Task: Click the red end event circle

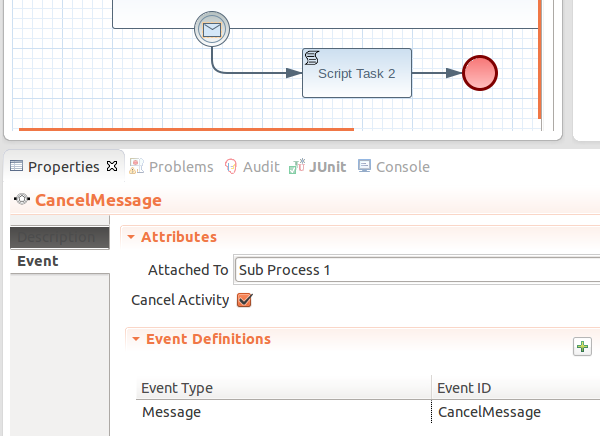Action: 480,73
